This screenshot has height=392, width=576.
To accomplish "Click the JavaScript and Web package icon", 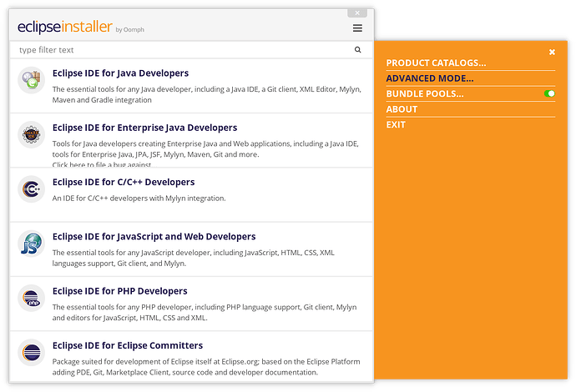I will pyautogui.click(x=32, y=244).
